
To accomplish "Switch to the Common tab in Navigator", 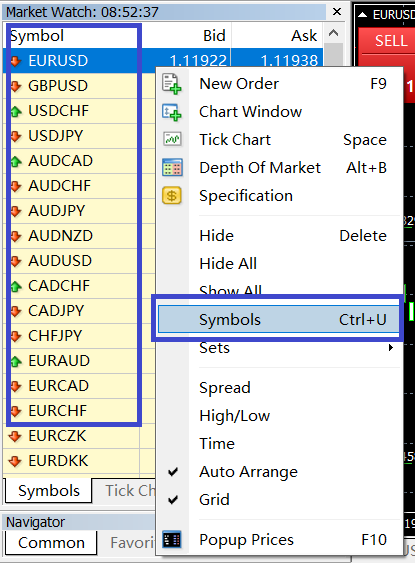I will [x=51, y=543].
